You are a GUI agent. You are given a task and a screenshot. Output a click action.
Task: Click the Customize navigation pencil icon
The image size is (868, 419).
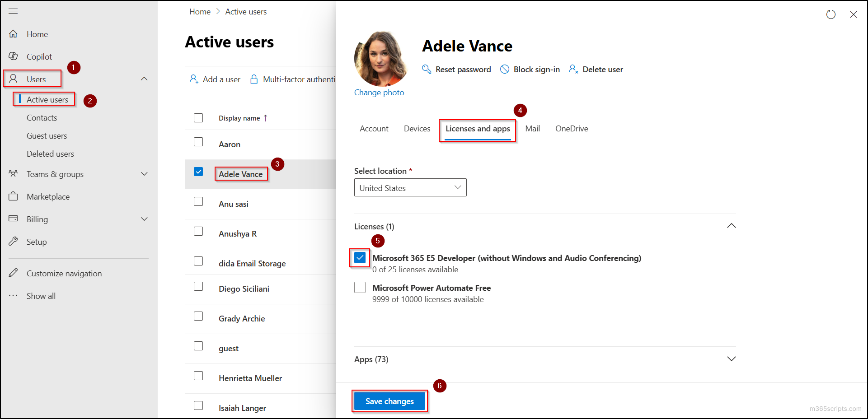coord(14,273)
